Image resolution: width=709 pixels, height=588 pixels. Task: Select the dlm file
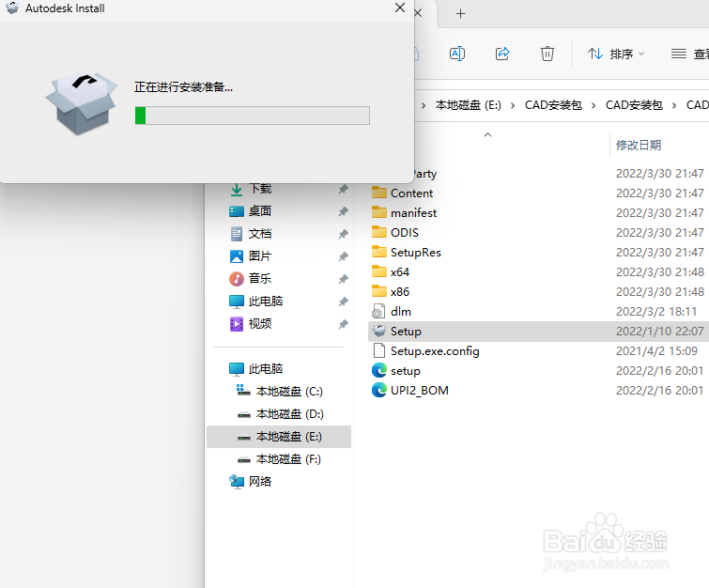tap(401, 312)
